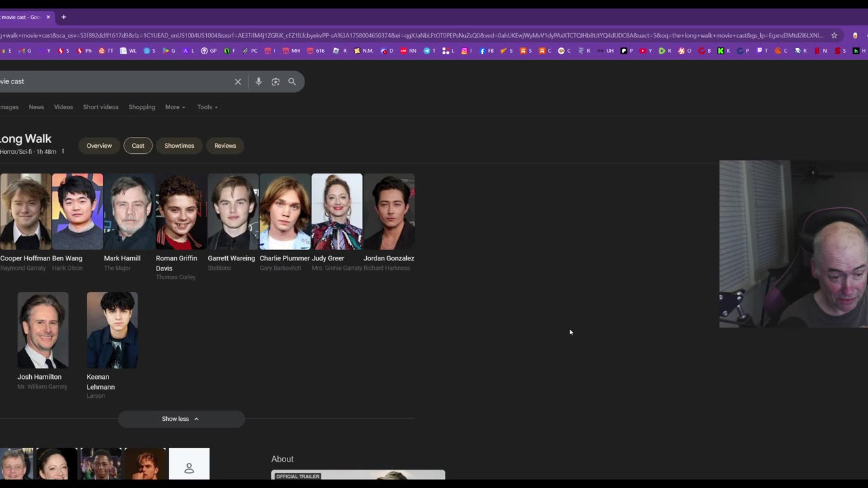
Task: Open the Overview chip
Action: point(99,146)
